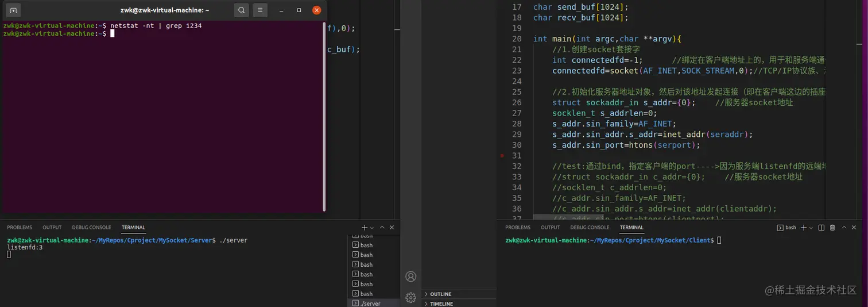868x307 pixels.
Task: Maximize the Client terminal panel
Action: [844, 228]
